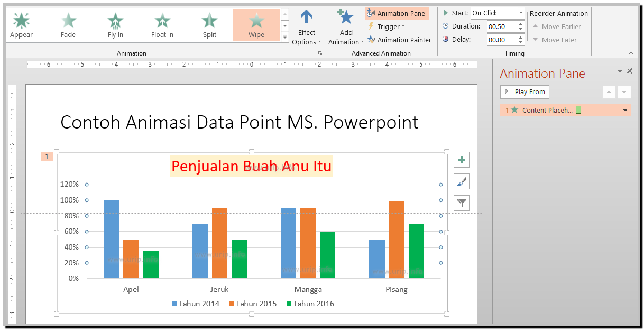Open the Content Placeholder animation dropdown
The height and width of the screenshot is (330, 644).
pyautogui.click(x=624, y=110)
